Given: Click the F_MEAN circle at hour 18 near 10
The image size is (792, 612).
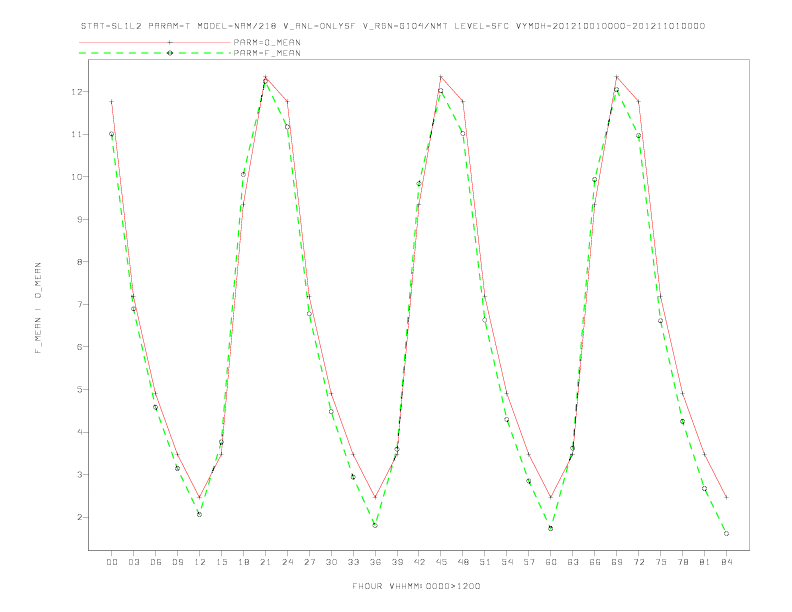Looking at the screenshot, I should [x=243, y=175].
